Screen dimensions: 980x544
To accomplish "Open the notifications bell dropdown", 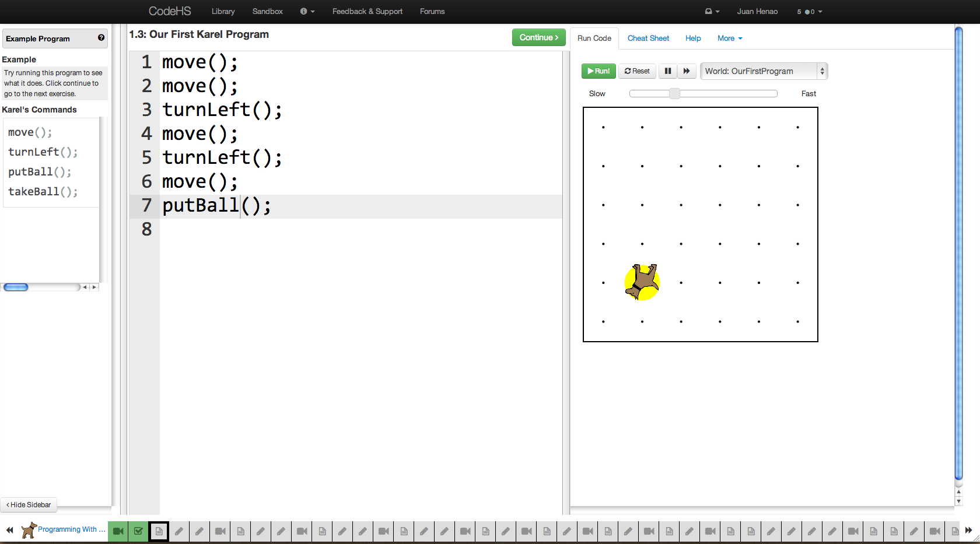I will point(712,11).
